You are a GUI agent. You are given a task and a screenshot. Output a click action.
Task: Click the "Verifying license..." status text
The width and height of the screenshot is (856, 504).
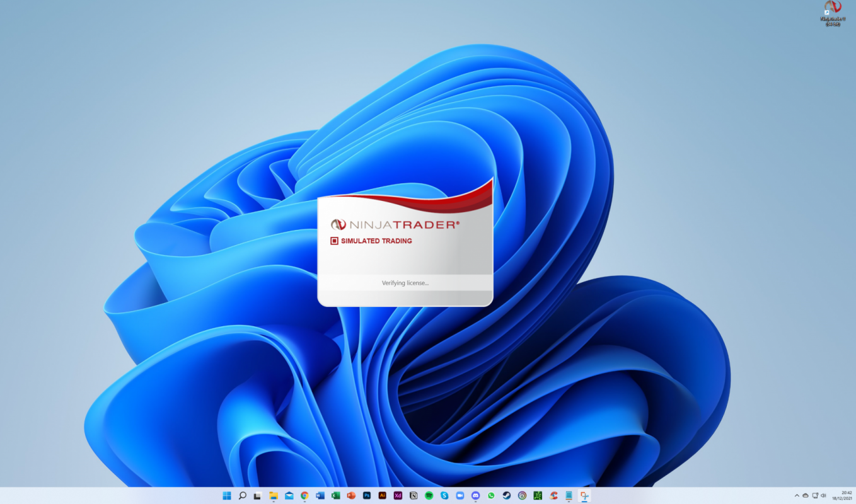coord(405,283)
